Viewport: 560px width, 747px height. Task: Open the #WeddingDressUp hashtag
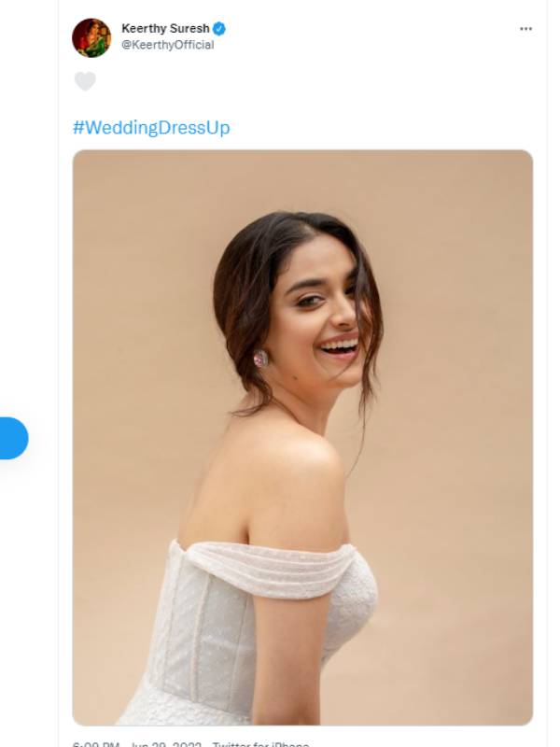click(151, 128)
